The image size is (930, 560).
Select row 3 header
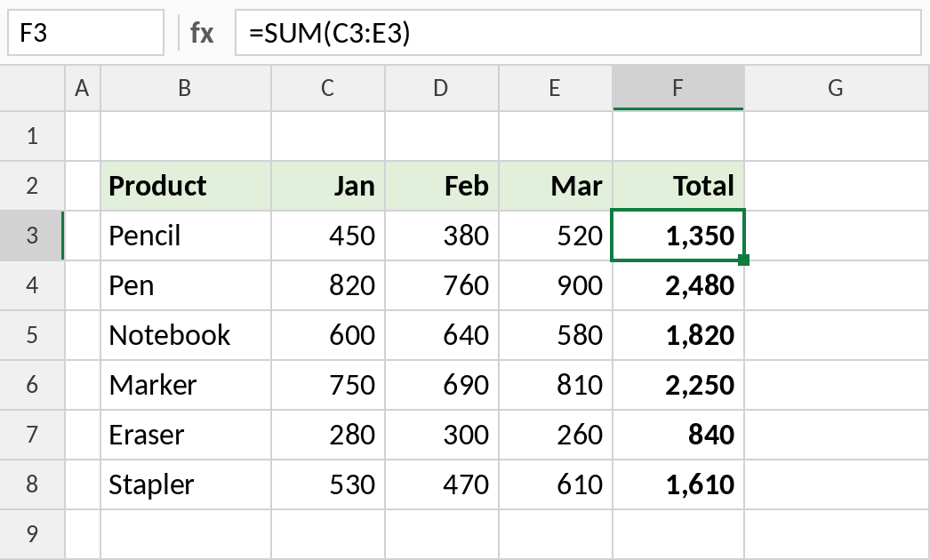[32, 236]
